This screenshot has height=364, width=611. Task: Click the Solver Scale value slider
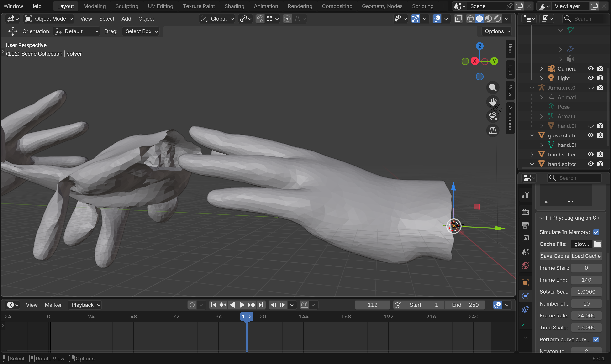[x=586, y=292]
